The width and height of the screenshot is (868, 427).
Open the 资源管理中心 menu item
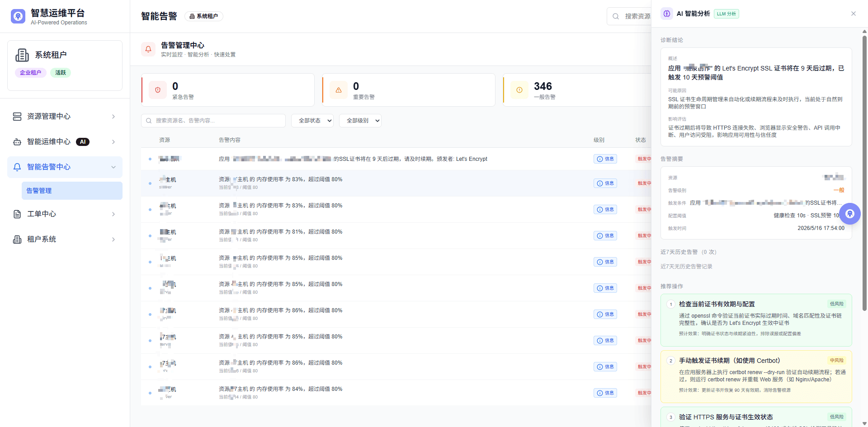tap(65, 117)
